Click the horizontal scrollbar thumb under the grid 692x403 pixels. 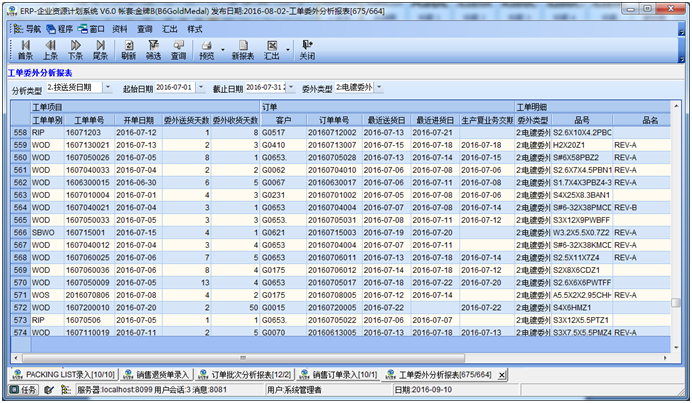point(243,358)
